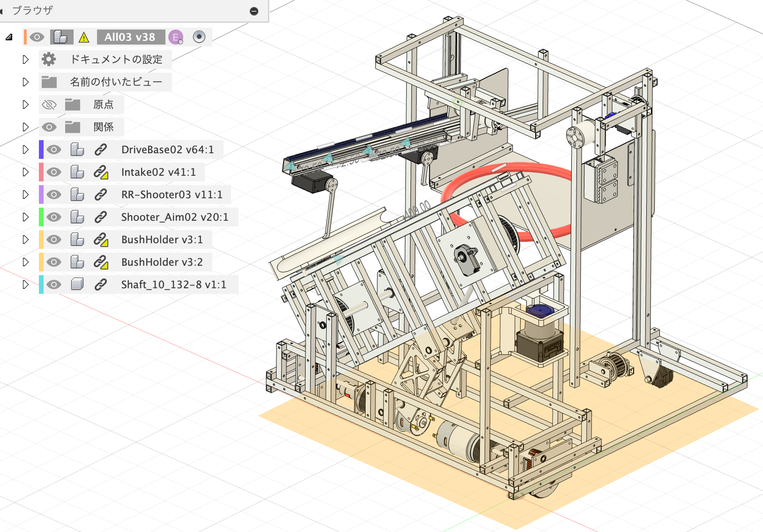
Task: Click the warning link icon of BushHolder v3:2
Action: click(x=101, y=262)
